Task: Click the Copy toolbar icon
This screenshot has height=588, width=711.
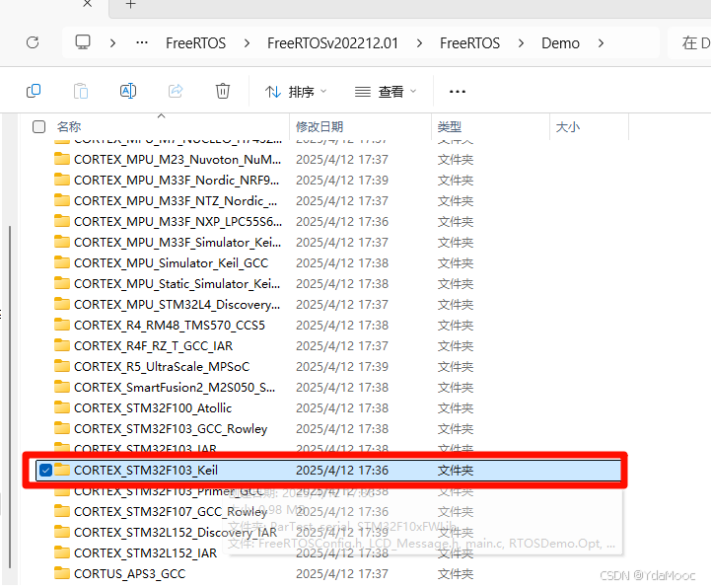Action: point(34,91)
